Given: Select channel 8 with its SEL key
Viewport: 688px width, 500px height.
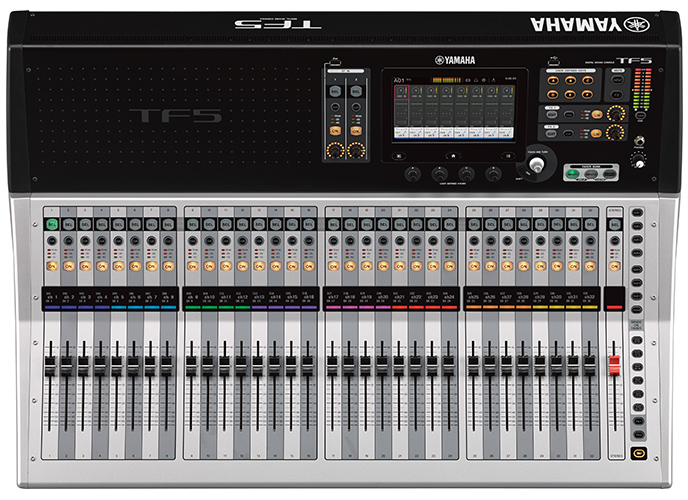Looking at the screenshot, I should coord(168,225).
